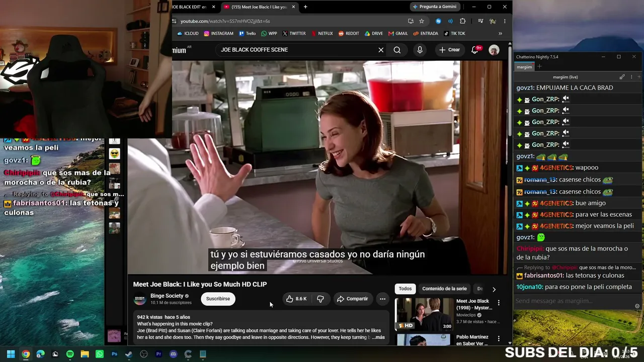Image resolution: width=644 pixels, height=362 pixels.
Task: Open the Windows Start menu
Action: (x=11, y=354)
